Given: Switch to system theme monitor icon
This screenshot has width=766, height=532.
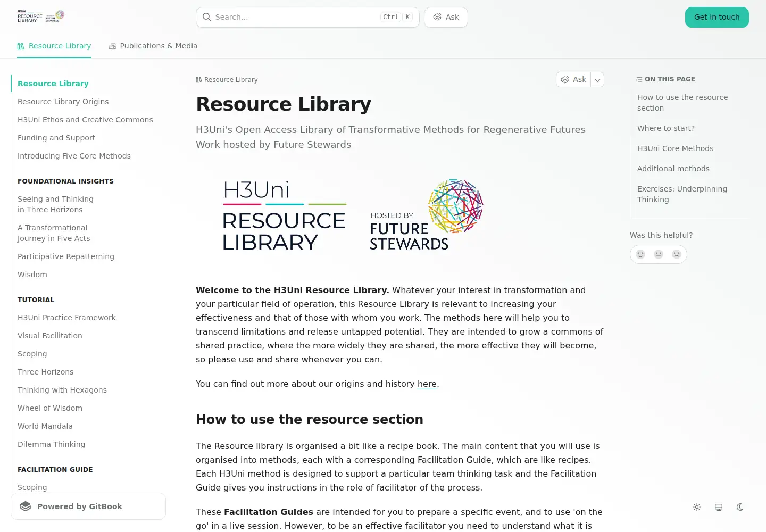Looking at the screenshot, I should [x=719, y=507].
